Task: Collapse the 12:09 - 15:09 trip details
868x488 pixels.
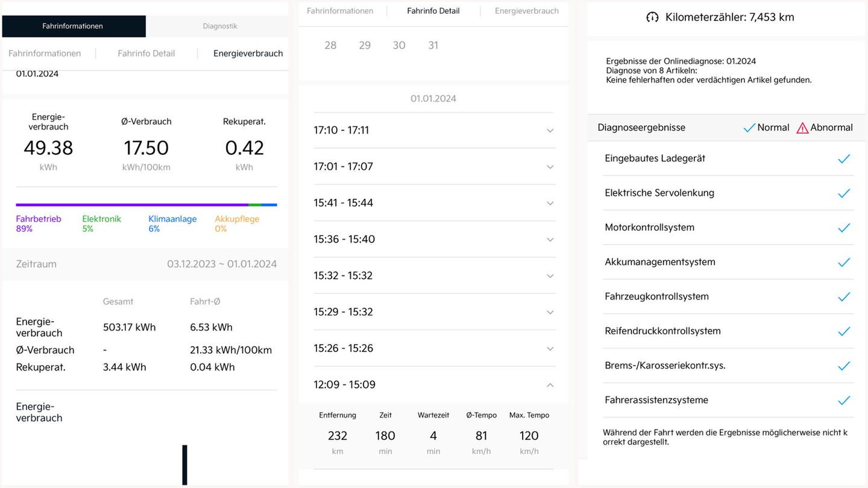Action: pos(550,385)
